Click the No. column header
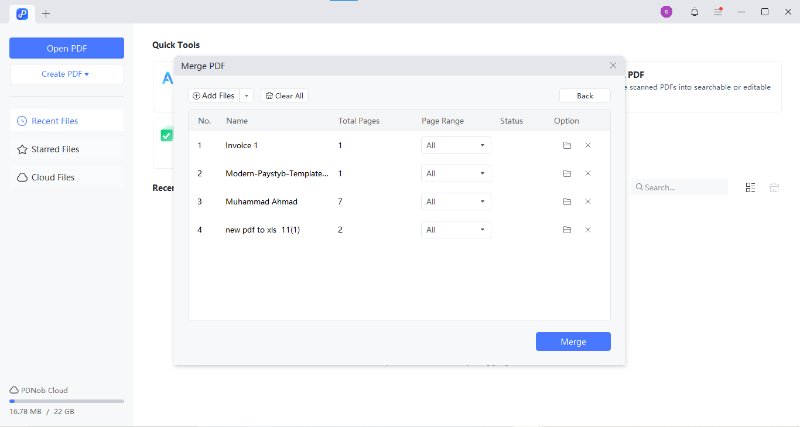Image resolution: width=800 pixels, height=427 pixels. coord(204,121)
